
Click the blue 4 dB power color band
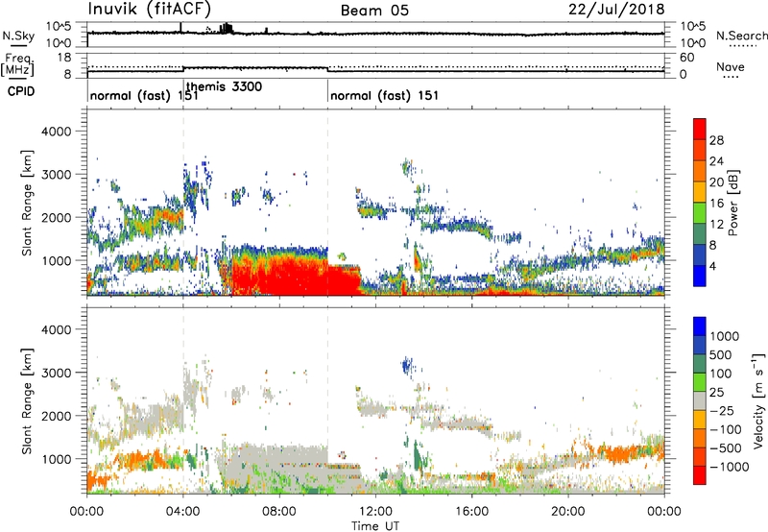coord(700,276)
